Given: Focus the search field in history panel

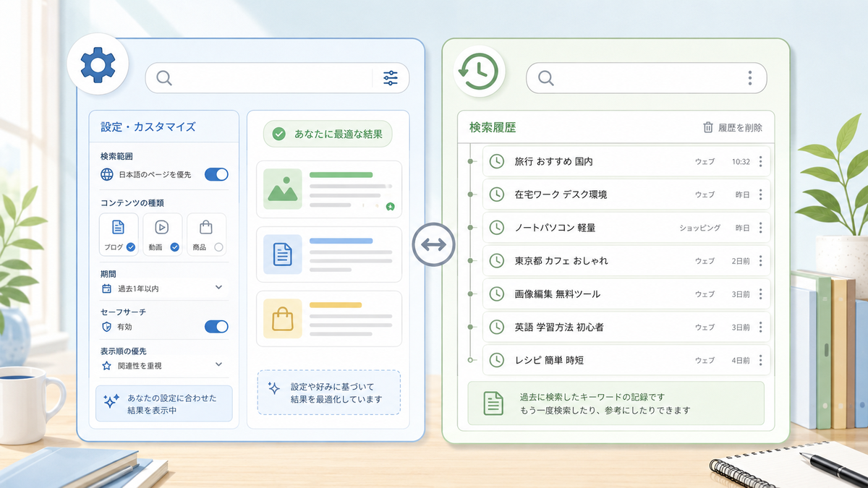Looking at the screenshot, I should coord(647,77).
